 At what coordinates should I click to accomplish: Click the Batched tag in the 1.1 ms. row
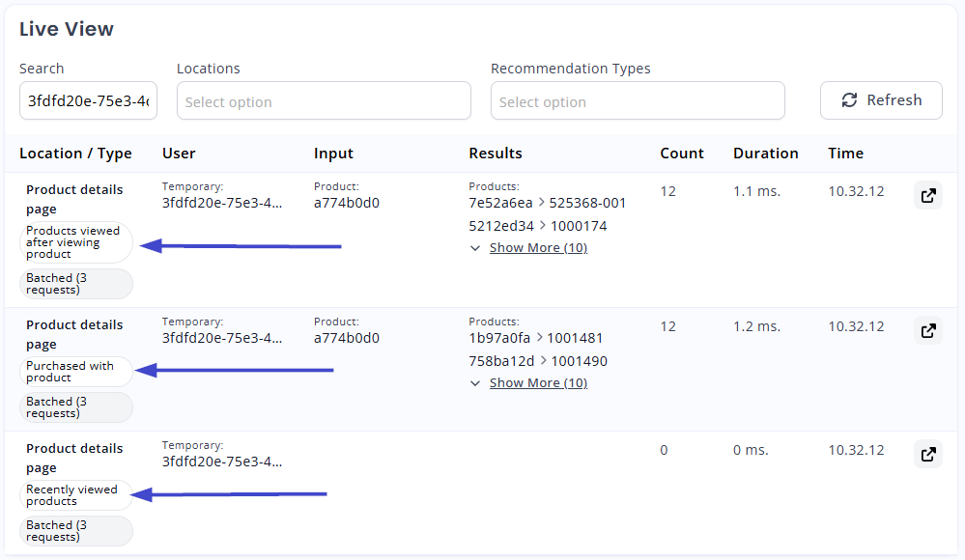coord(76,284)
